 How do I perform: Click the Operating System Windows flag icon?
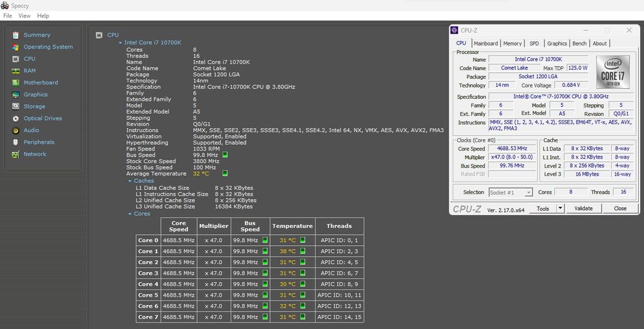click(x=15, y=47)
